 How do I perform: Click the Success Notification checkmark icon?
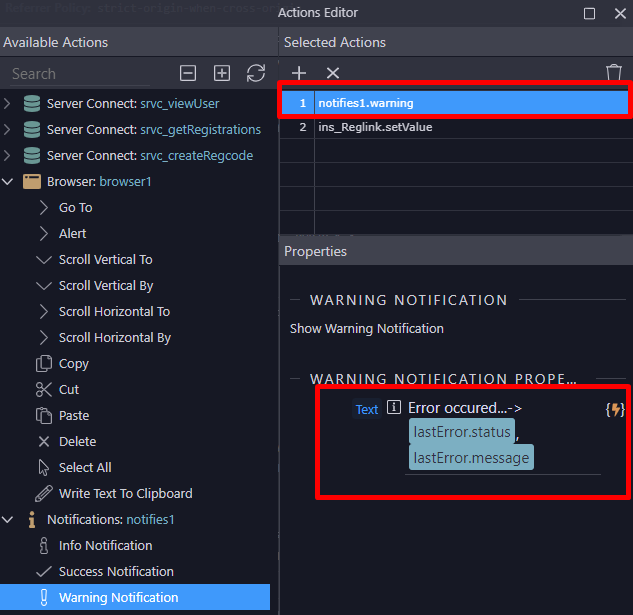[x=44, y=571]
